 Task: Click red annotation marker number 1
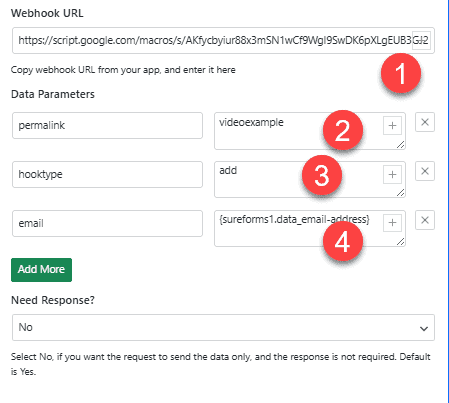pyautogui.click(x=401, y=73)
